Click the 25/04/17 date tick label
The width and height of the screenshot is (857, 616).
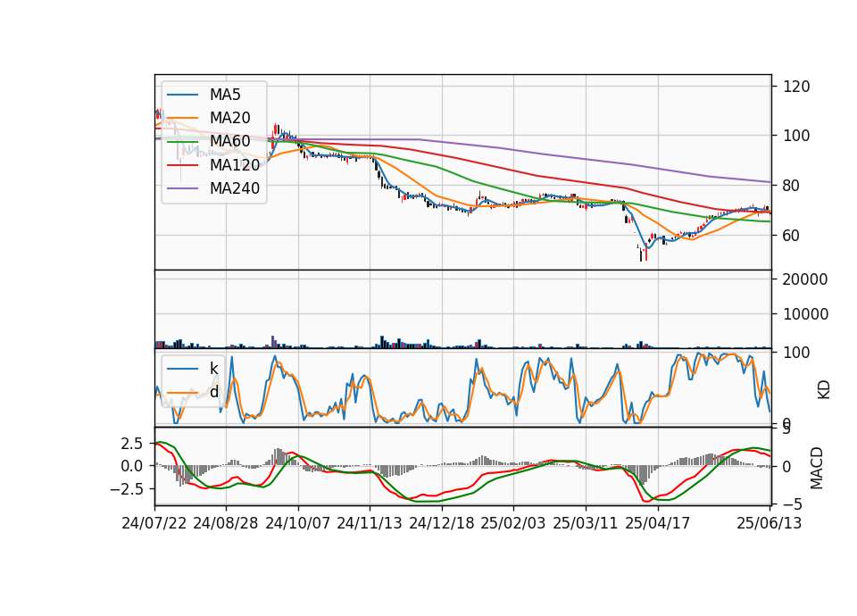pyautogui.click(x=658, y=523)
